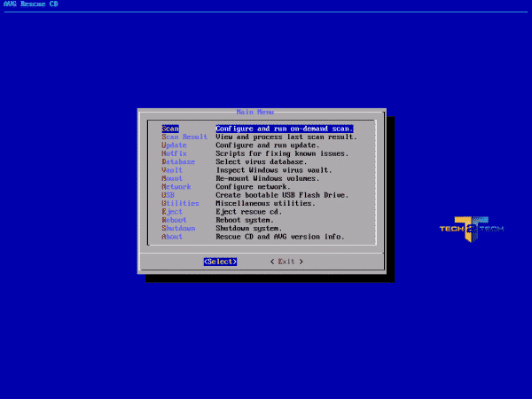This screenshot has height=399, width=532.
Task: Click 'Miscellaneous utilities.' description
Action: coord(266,203)
